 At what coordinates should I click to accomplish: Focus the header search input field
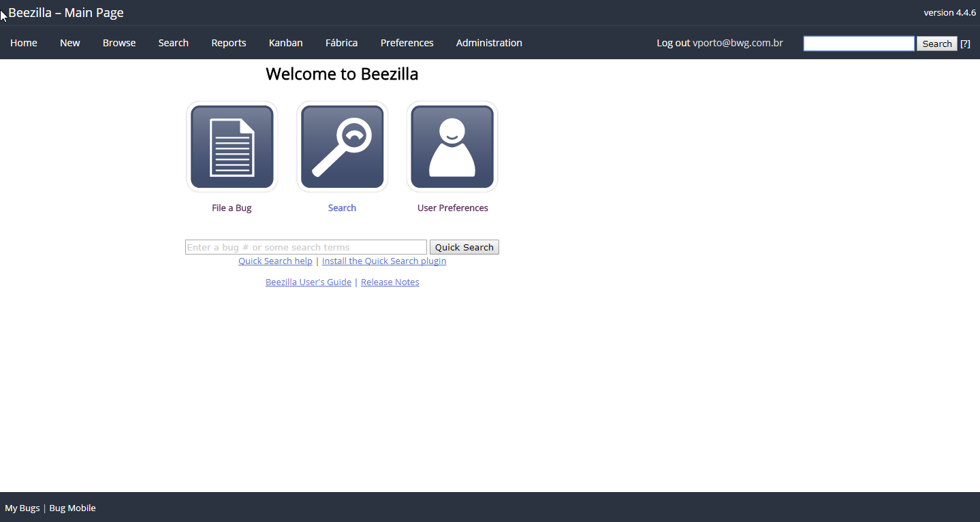tap(859, 44)
